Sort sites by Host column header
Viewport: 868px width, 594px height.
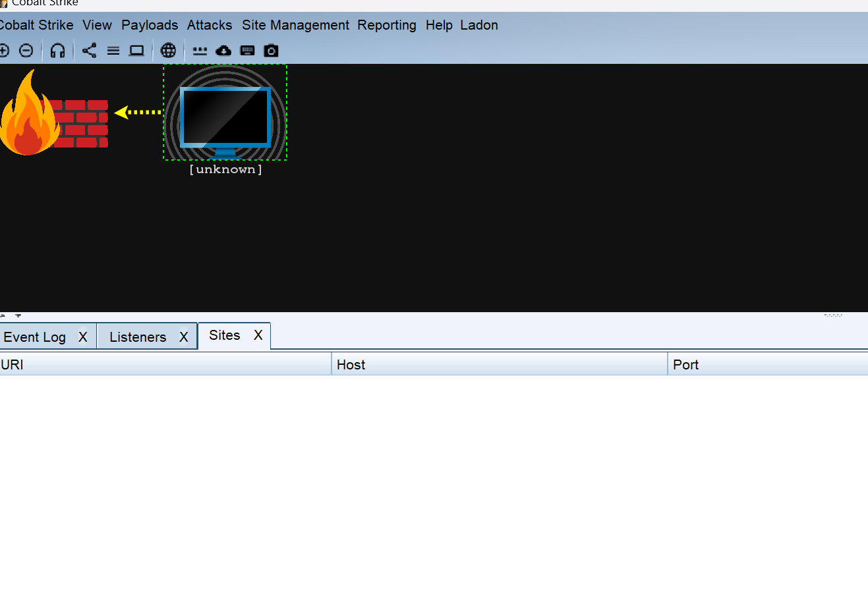tap(498, 365)
